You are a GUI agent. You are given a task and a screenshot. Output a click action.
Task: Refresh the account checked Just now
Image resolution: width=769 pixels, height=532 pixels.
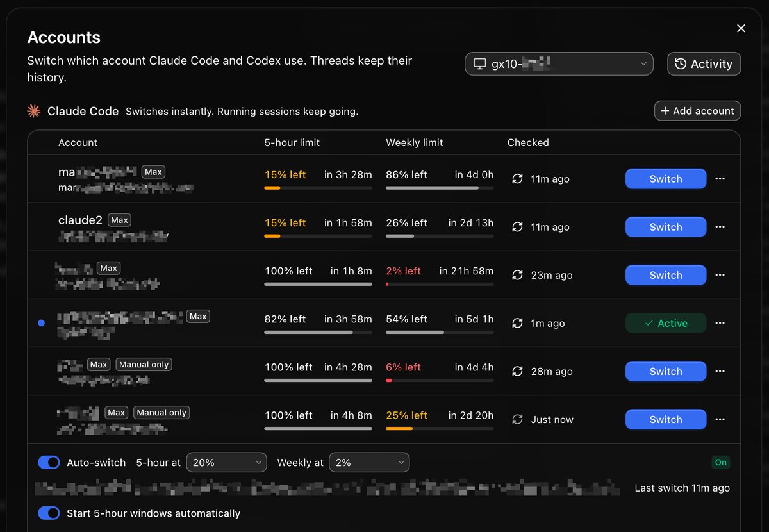click(x=517, y=419)
